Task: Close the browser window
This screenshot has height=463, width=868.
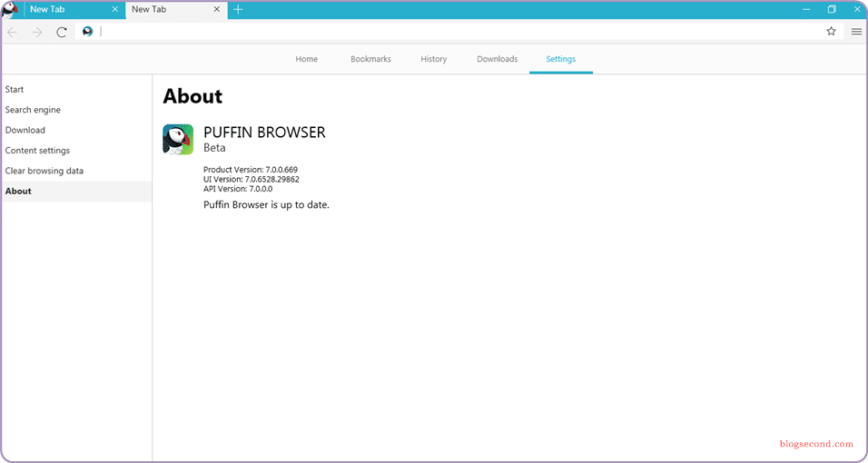Action: click(857, 9)
